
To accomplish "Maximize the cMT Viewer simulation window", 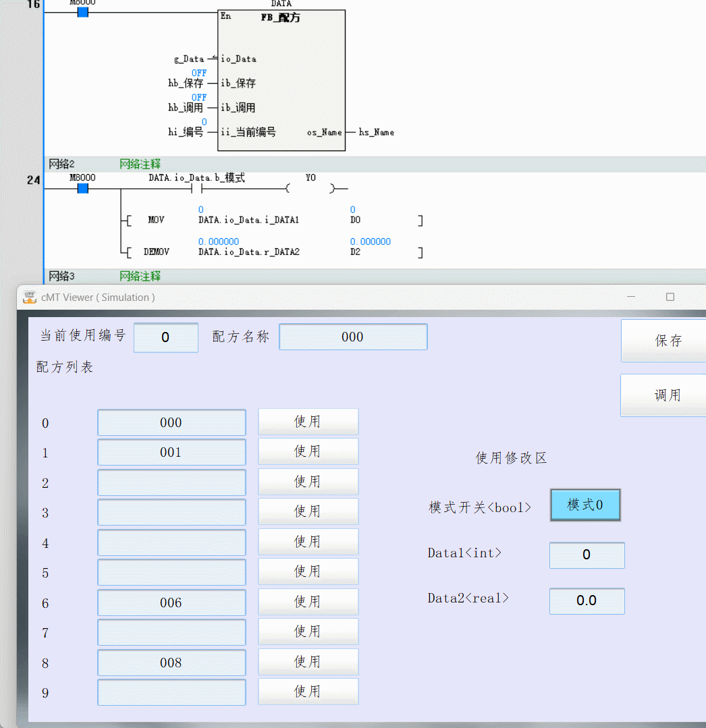I will click(670, 297).
